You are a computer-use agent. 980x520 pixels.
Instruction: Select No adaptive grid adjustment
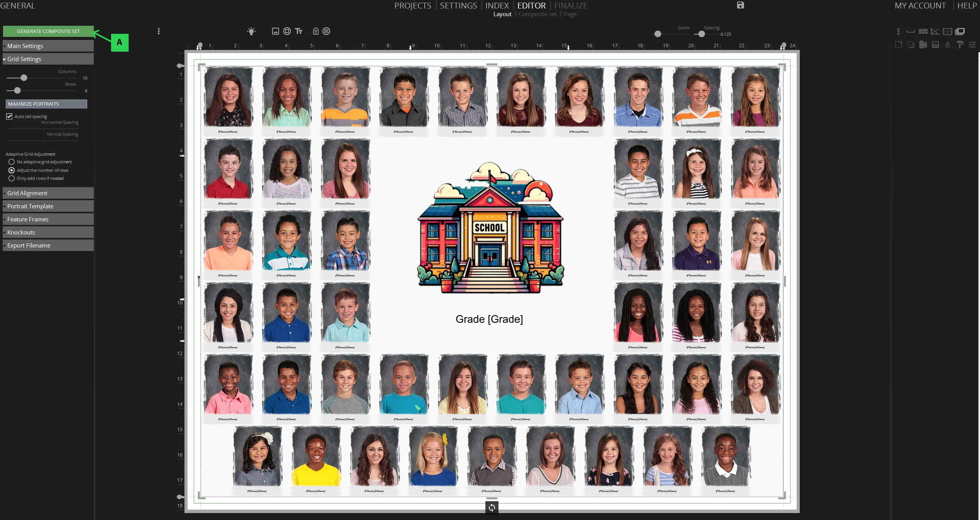pos(12,162)
